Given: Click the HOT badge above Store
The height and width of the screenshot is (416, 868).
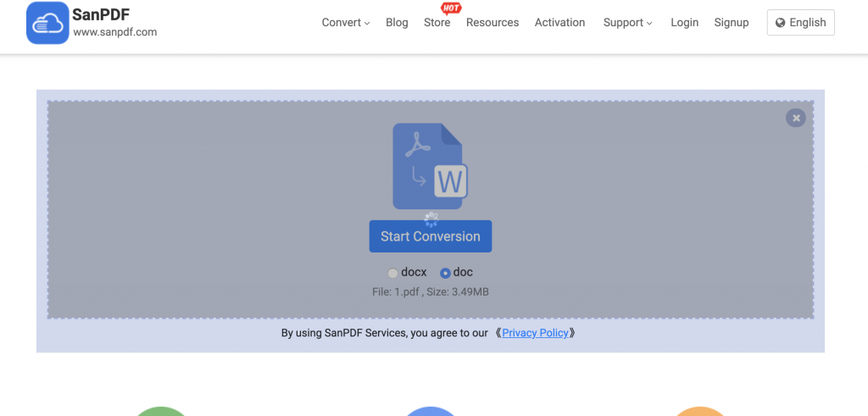Looking at the screenshot, I should click(x=451, y=8).
